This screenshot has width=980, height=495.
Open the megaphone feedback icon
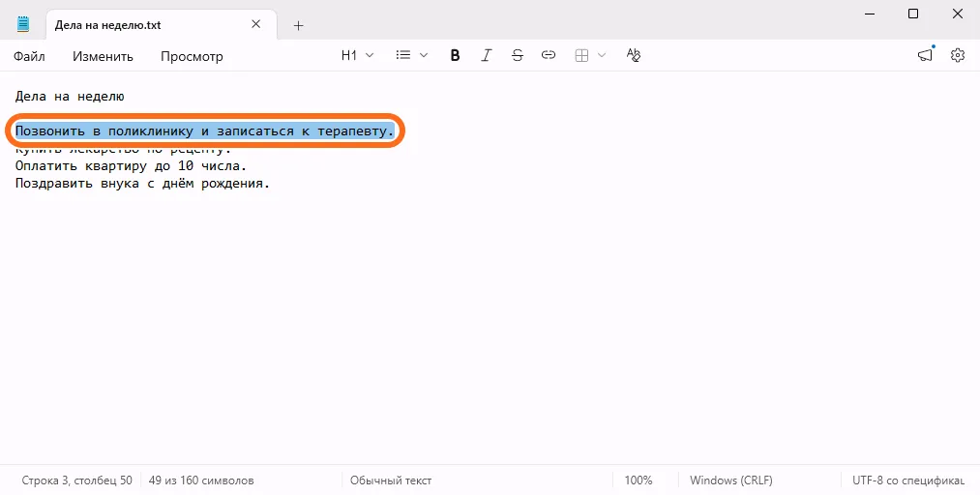pos(925,55)
